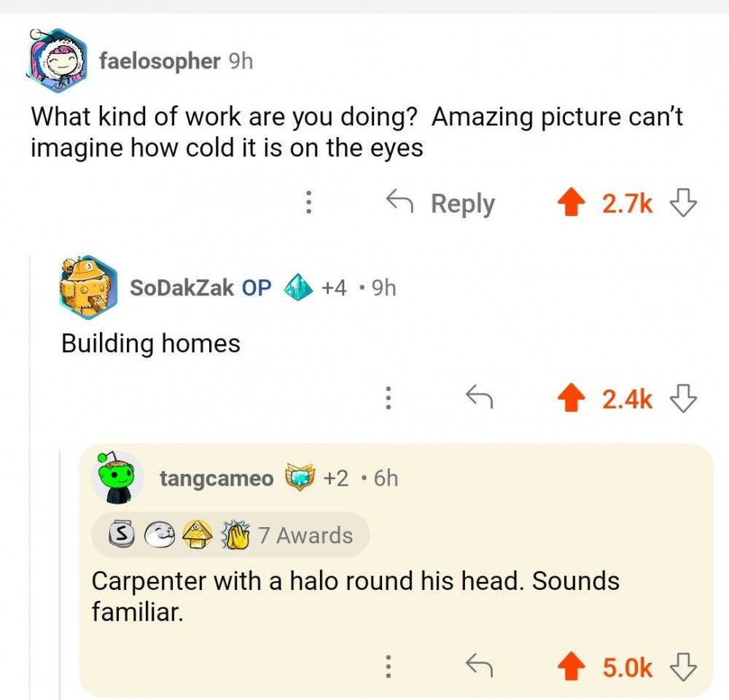Viewport: 729px width, 700px height.
Task: Open more options on faelosopher's comment
Action: coord(308,203)
